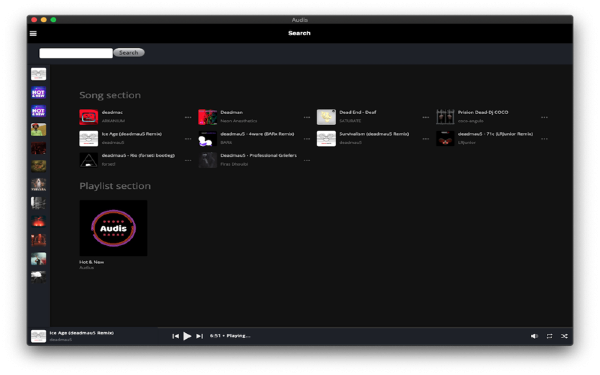Open more options for Prision Dead-Dj COCO

coord(544,117)
